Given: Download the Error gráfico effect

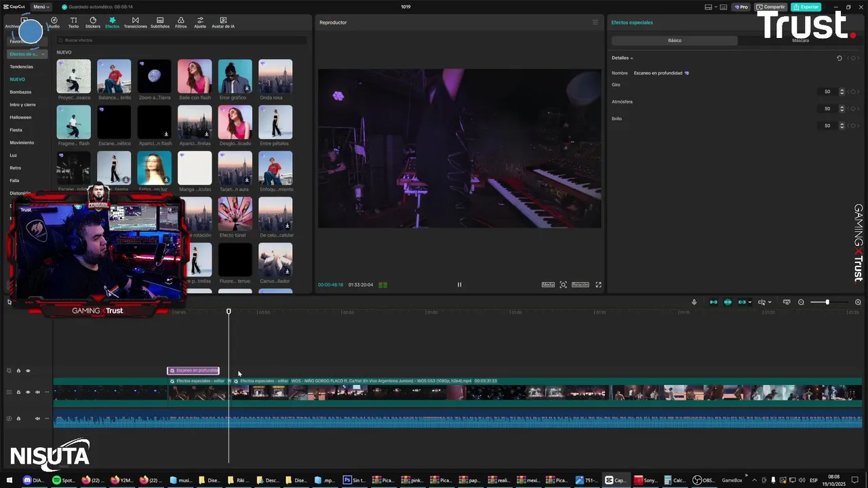Looking at the screenshot, I should (x=247, y=88).
